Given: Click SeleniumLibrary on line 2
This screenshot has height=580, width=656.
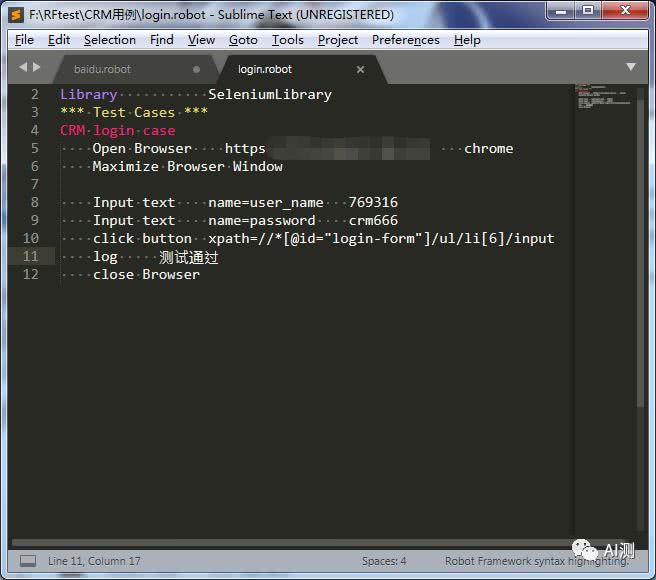Looking at the screenshot, I should (270, 95).
